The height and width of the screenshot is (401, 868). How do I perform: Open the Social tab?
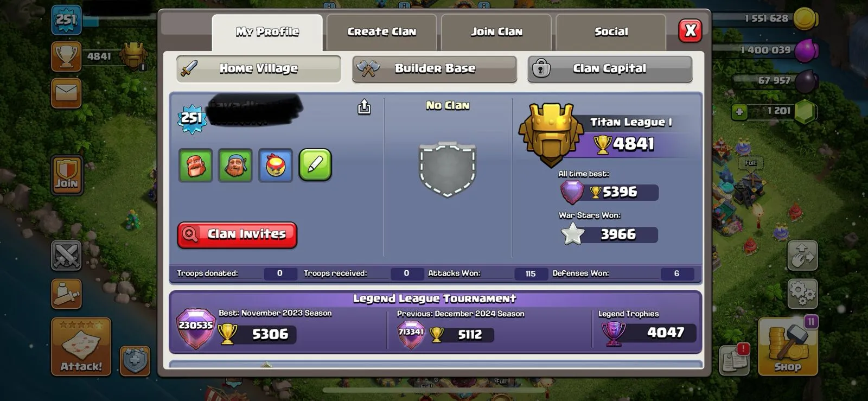(x=611, y=32)
